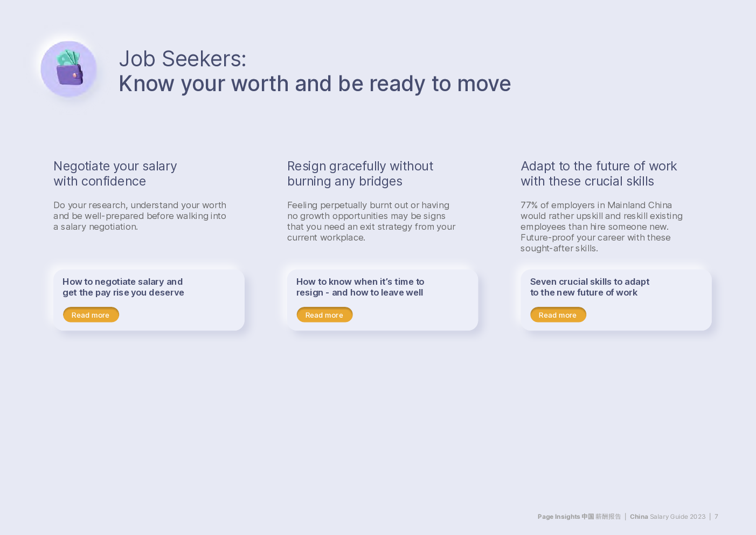
Task: Click the 'Negotiate your salary with confidence' heading
Action: pos(115,174)
